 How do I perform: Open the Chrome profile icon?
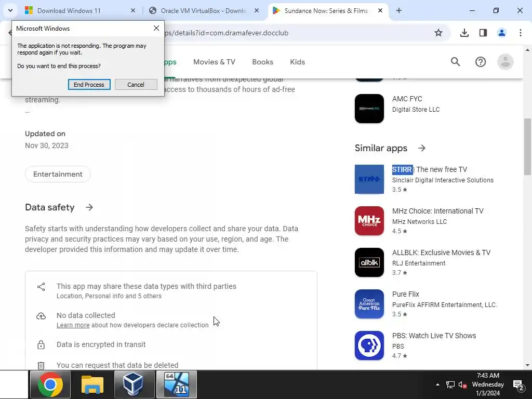[502, 33]
